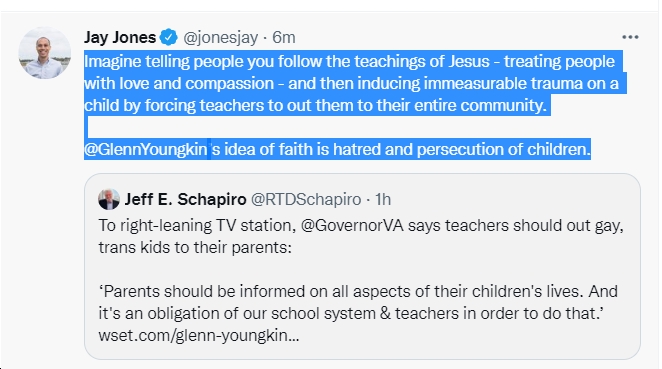Visit the @jonesjay handle
Screen dimensions: 662x369
coord(220,38)
